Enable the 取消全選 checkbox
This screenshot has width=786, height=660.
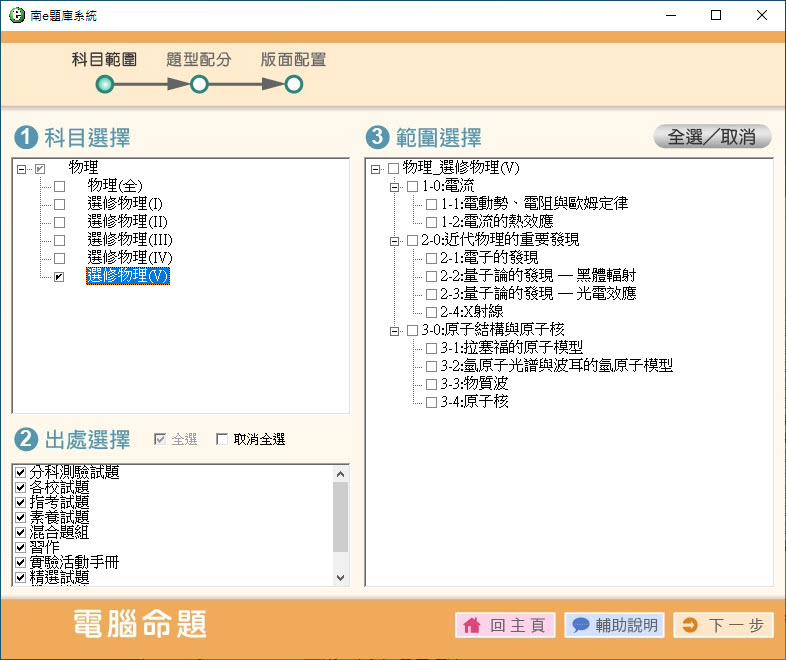222,439
